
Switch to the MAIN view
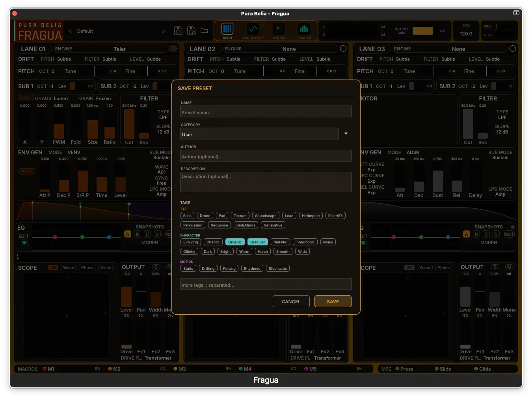[x=227, y=31]
